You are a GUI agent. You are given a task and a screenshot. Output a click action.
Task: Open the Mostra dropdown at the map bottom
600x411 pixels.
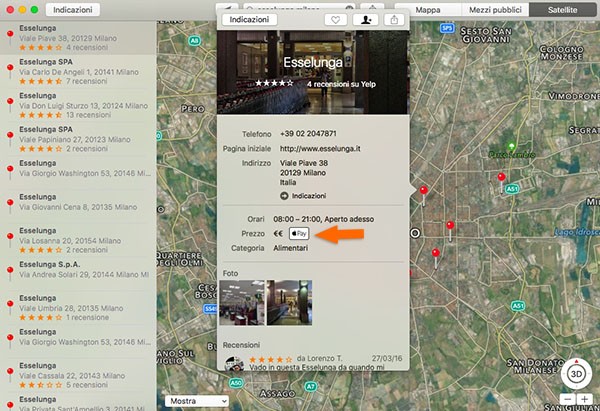tap(197, 401)
